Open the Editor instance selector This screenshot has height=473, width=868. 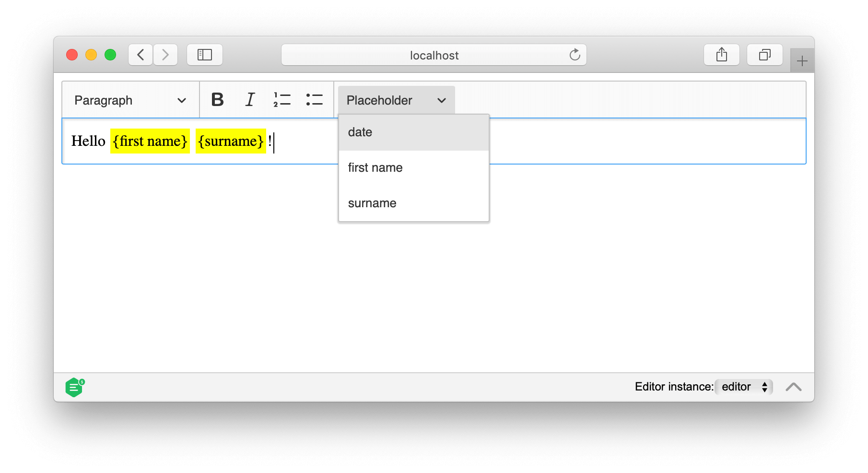tap(743, 387)
